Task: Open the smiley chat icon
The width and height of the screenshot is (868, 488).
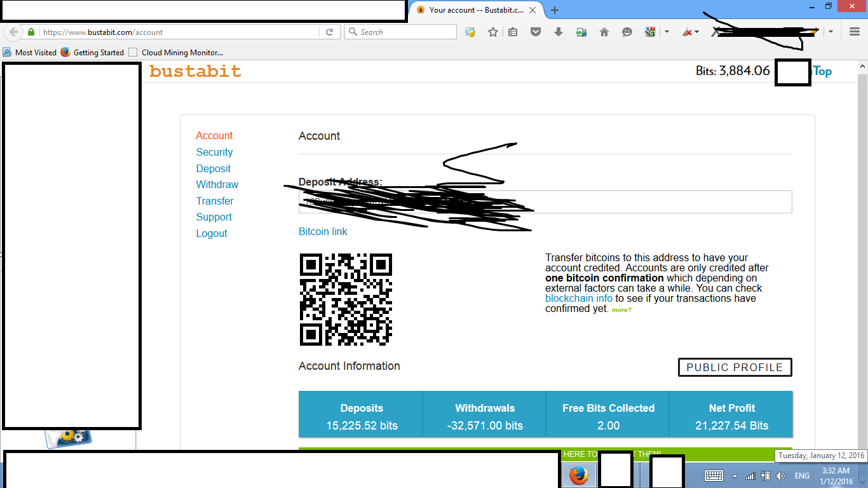Action: [627, 32]
